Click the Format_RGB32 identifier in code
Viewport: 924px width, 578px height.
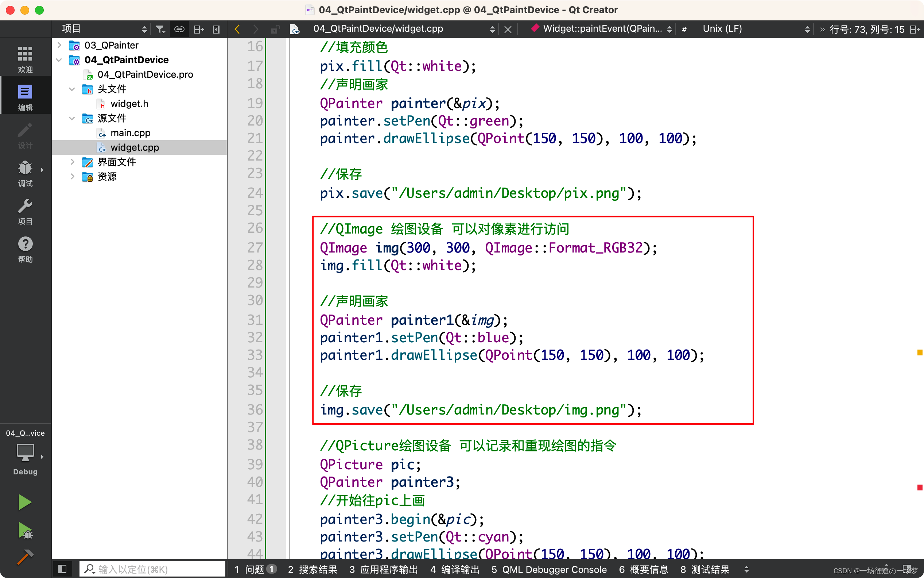coord(596,248)
